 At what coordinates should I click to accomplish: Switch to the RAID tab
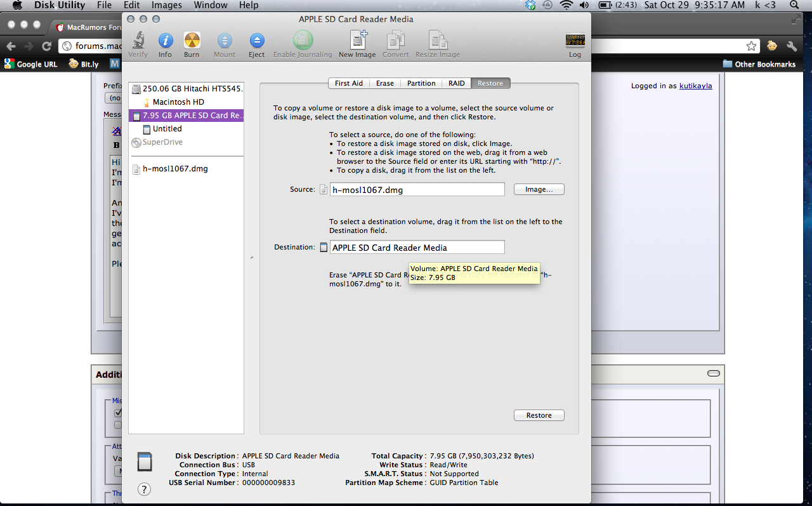pyautogui.click(x=457, y=83)
